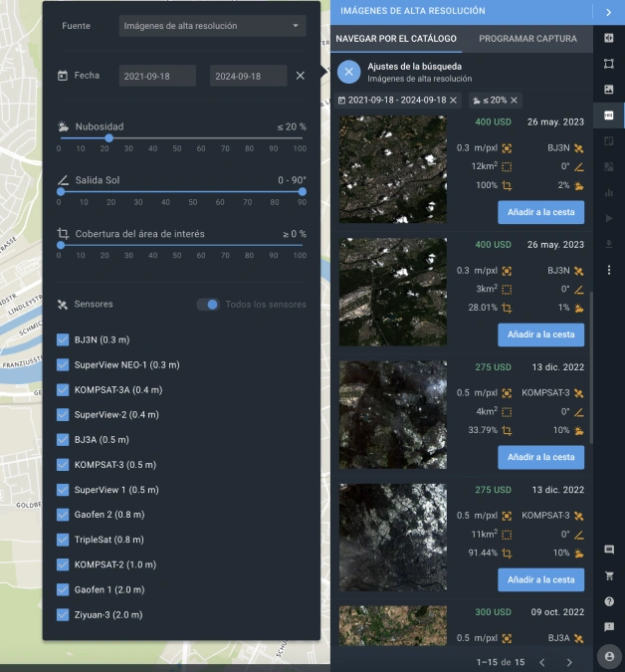Edit the start date field 2021-09-18
The image size is (625, 672).
(157, 76)
